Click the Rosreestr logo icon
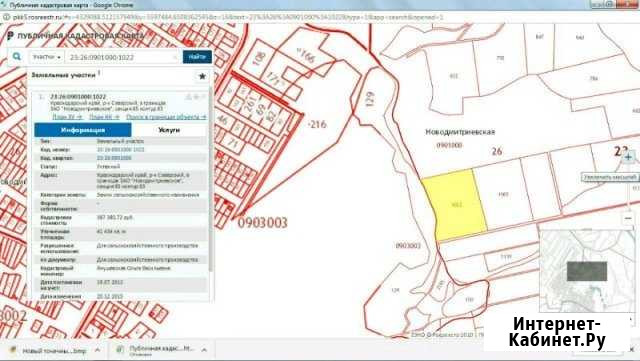 coord(11,36)
